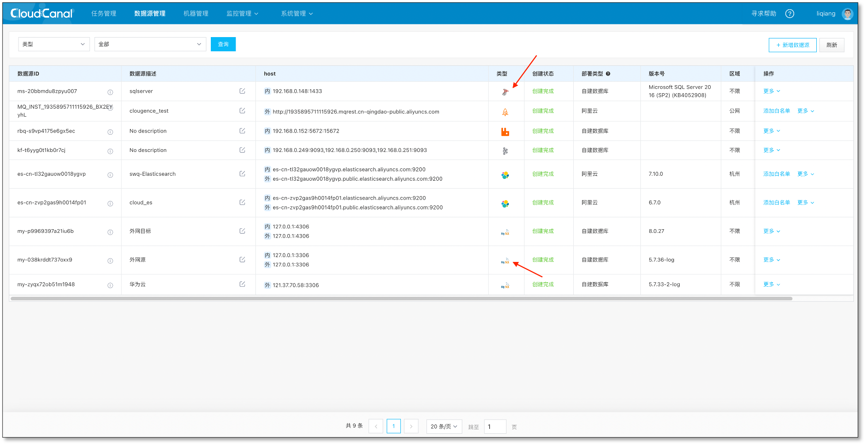Click 添加白名单 for clougence_test row

tap(777, 111)
